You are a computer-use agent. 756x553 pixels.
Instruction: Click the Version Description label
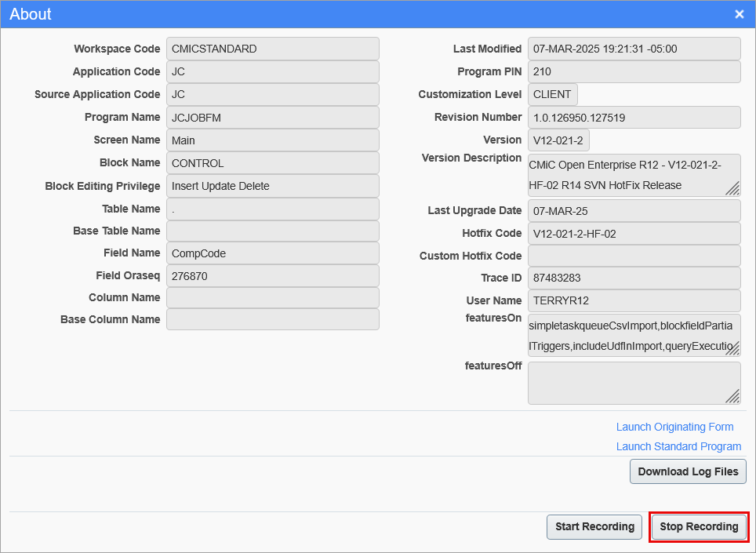click(x=471, y=158)
